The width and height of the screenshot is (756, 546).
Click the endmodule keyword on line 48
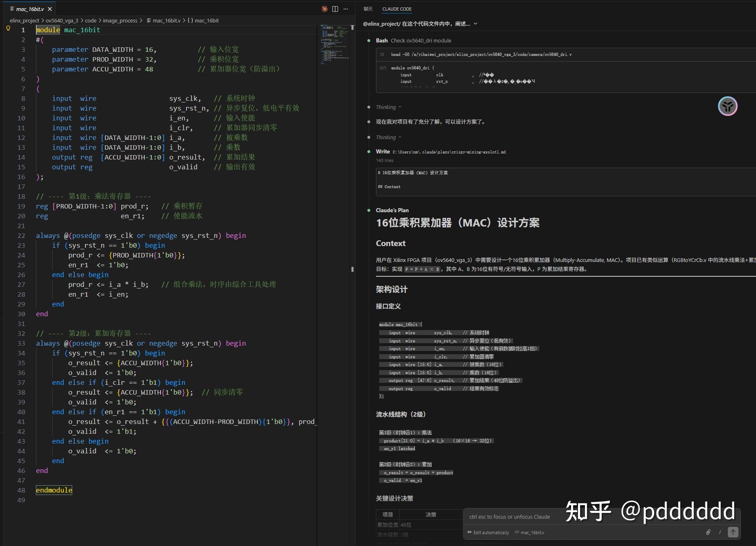pos(54,490)
